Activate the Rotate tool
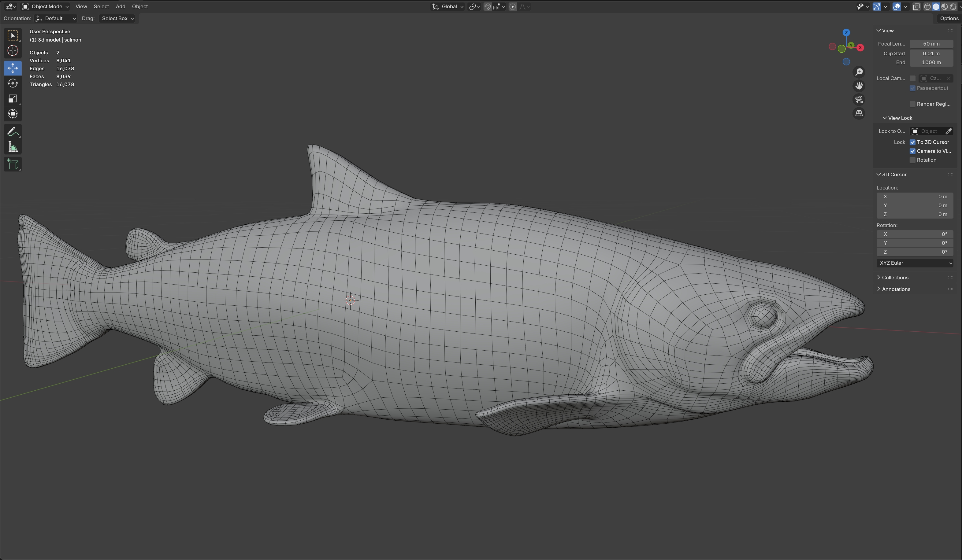This screenshot has width=962, height=560. (x=13, y=83)
